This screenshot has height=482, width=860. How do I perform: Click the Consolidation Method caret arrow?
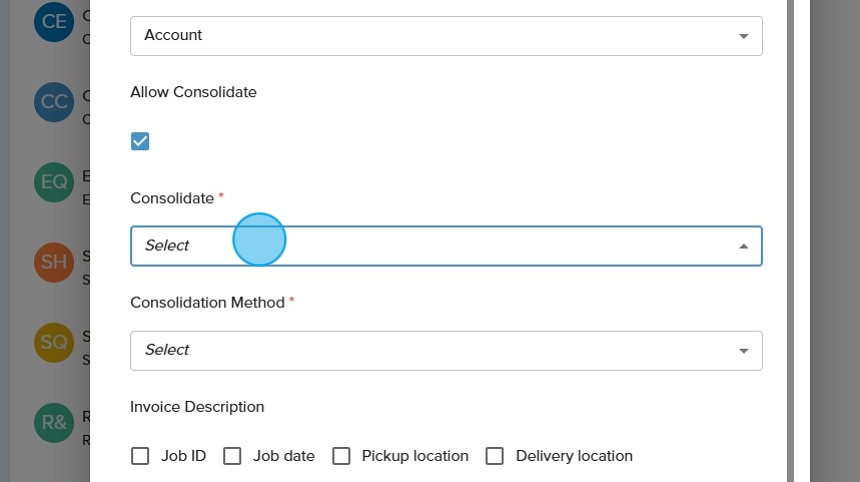pyautogui.click(x=743, y=350)
